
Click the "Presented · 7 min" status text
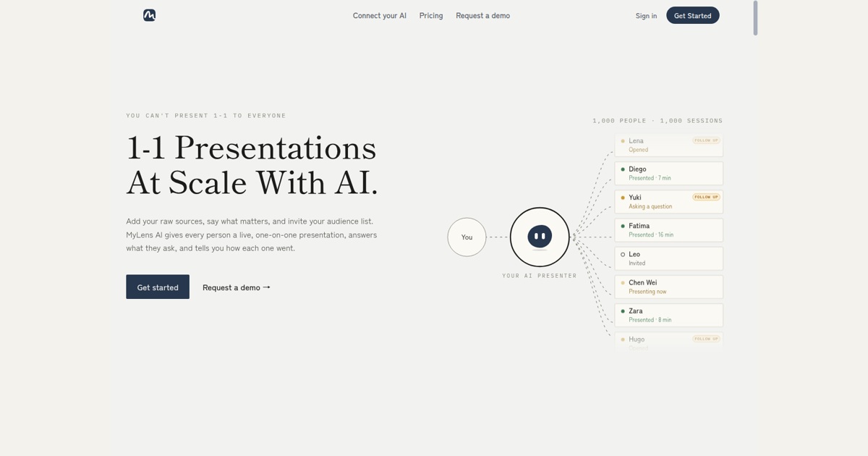coord(650,178)
